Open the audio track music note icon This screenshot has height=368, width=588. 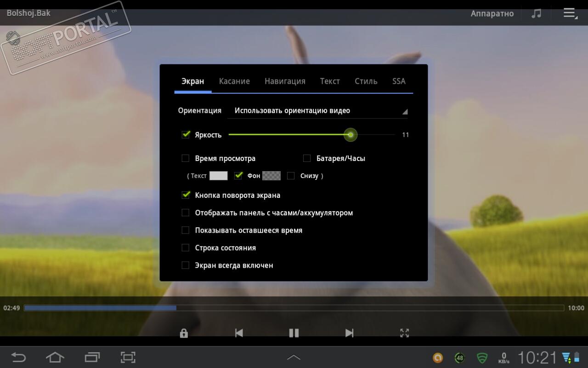tap(536, 13)
